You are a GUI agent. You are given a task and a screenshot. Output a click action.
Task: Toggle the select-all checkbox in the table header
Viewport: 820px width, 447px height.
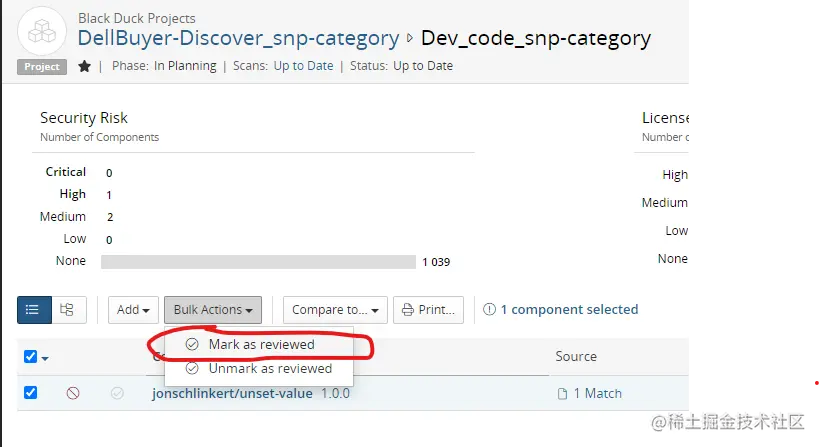point(31,357)
